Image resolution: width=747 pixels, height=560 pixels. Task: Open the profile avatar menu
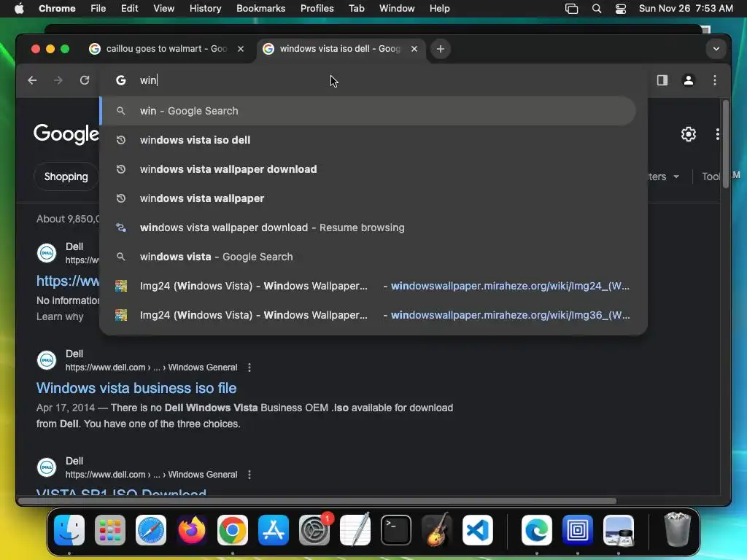point(689,80)
